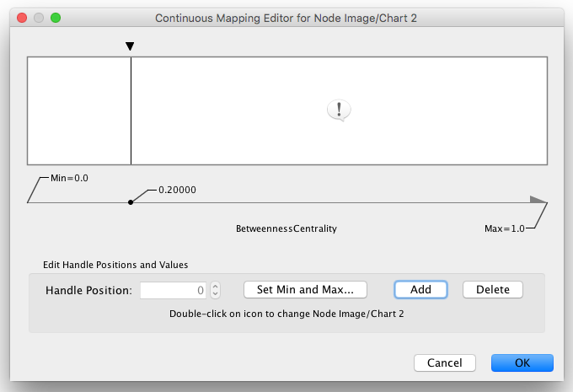Click the region left of the handle line
Viewport: 573px width, 392px height.
point(79,110)
